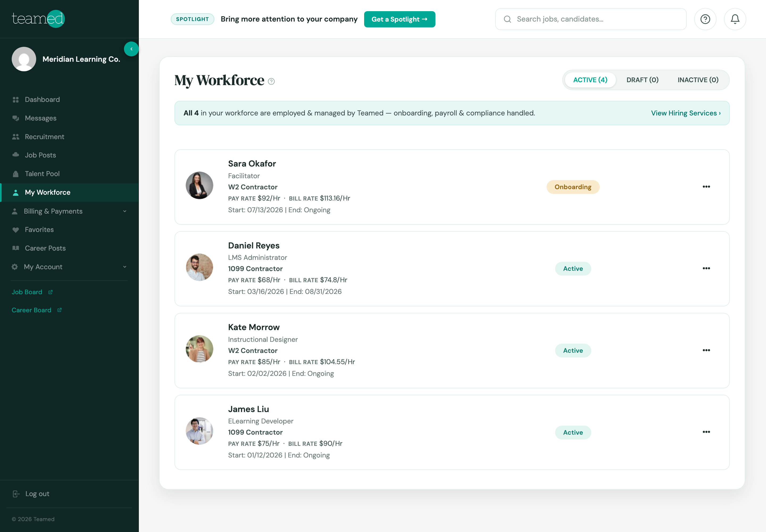Viewport: 766px width, 532px height.
Task: Switch to the DRAFT (0) tab
Action: point(642,80)
